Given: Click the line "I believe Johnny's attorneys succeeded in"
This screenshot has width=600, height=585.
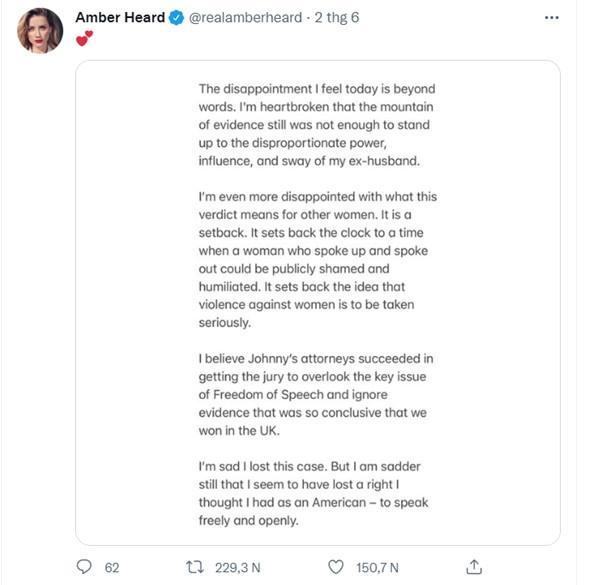Looking at the screenshot, I should (x=316, y=358).
